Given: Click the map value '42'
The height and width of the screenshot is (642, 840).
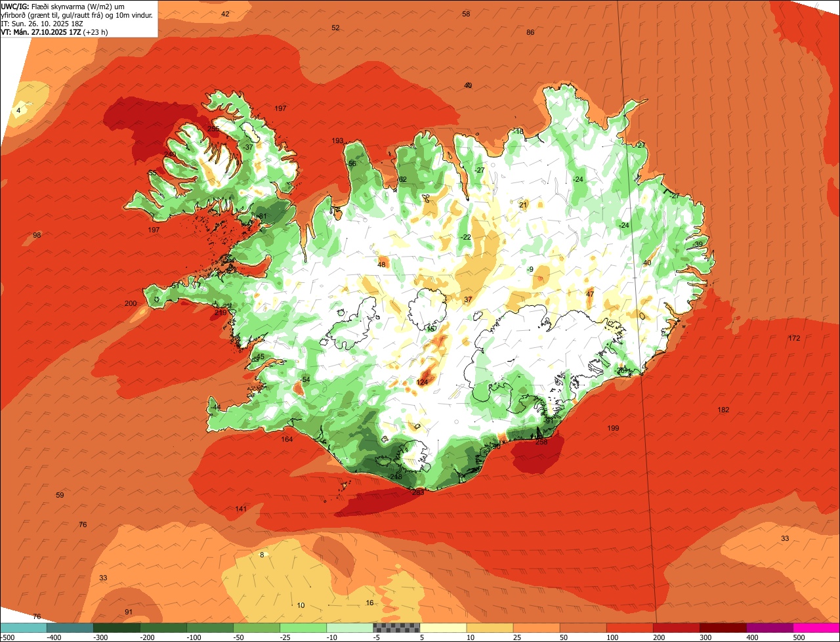Looking at the screenshot, I should coord(225,14).
